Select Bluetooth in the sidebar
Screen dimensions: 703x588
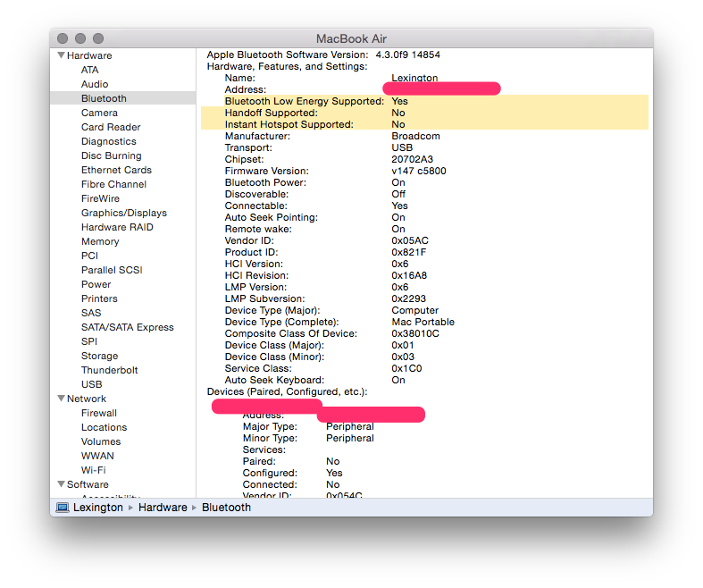[104, 98]
